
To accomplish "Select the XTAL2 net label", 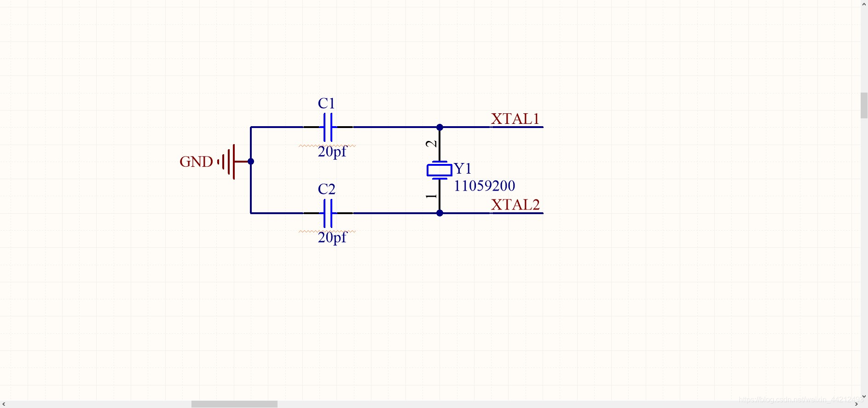I will point(515,204).
